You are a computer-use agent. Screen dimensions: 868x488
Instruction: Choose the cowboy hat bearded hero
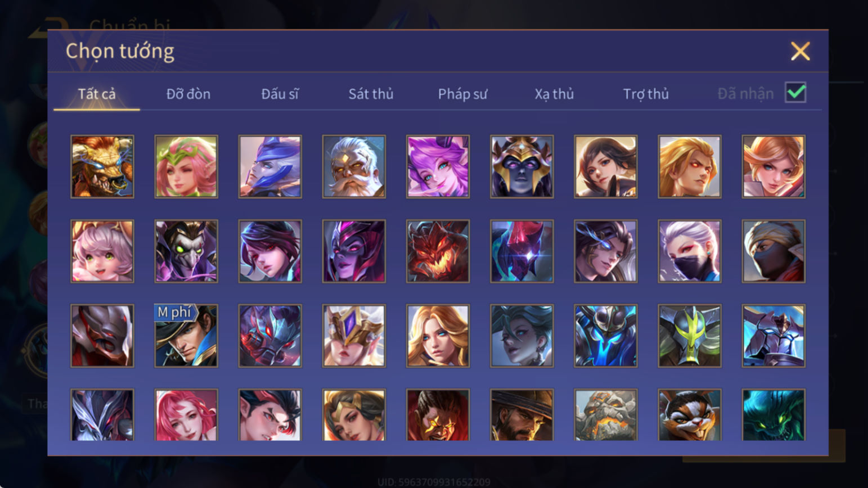pos(521,415)
